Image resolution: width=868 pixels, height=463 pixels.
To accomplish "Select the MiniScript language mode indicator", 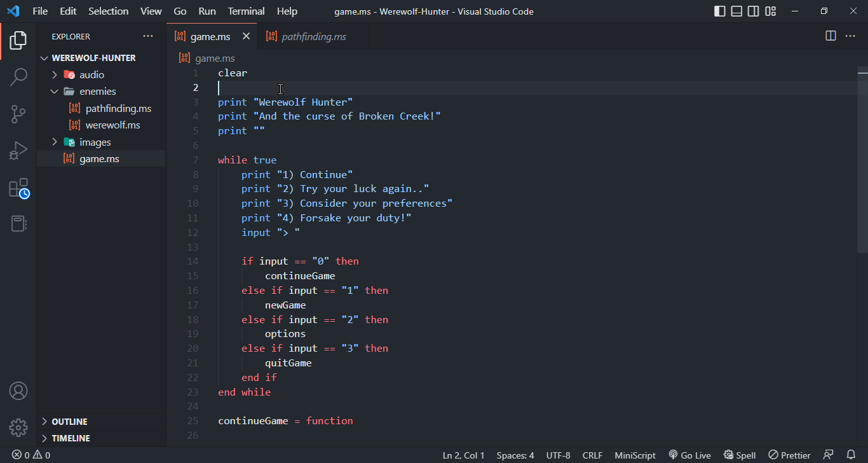I will pyautogui.click(x=635, y=455).
